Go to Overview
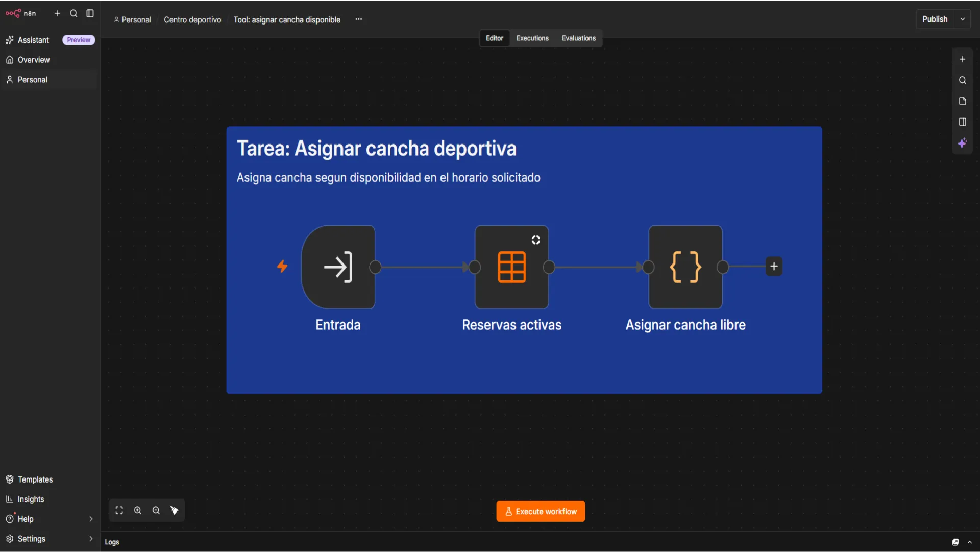 point(50,60)
